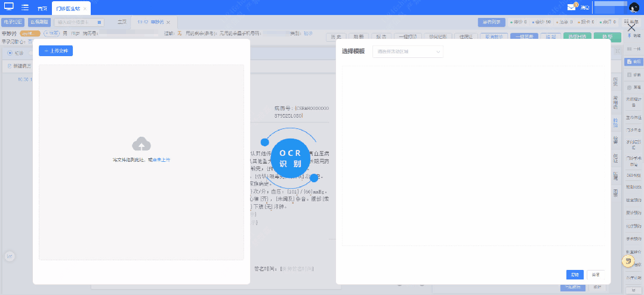Click the 关闭 button in template dialog

[594, 275]
